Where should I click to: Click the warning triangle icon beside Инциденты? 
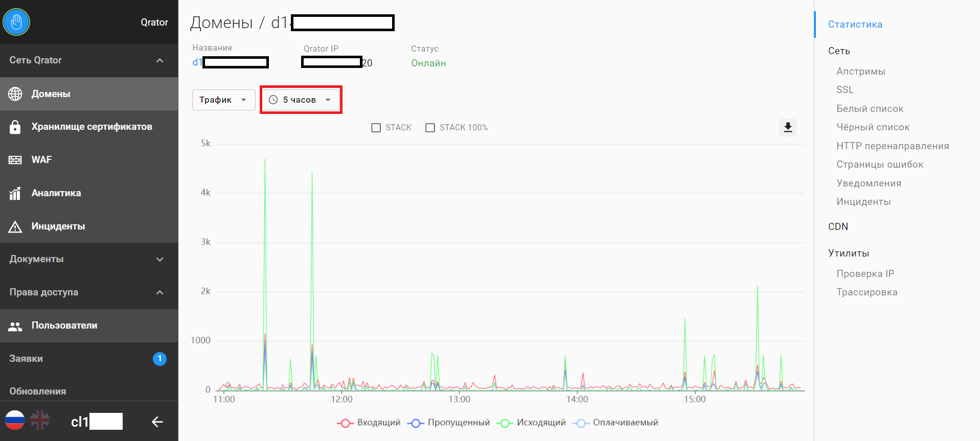tap(15, 226)
